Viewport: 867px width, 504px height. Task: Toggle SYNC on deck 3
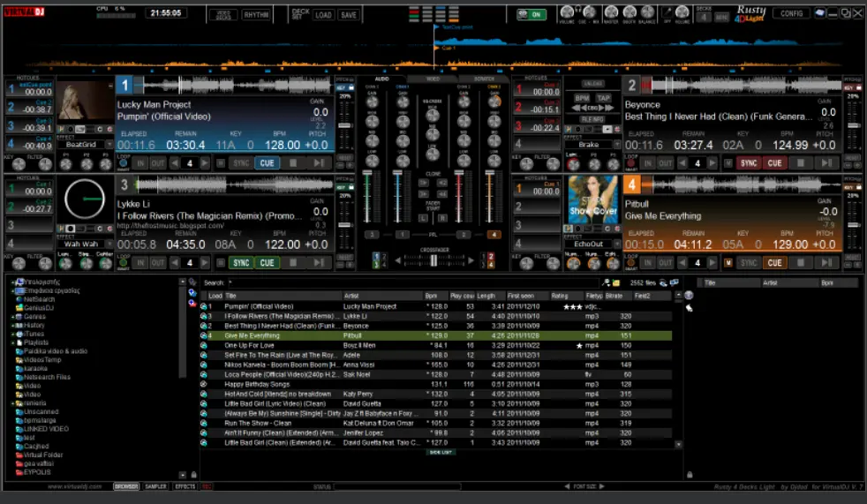pos(240,263)
